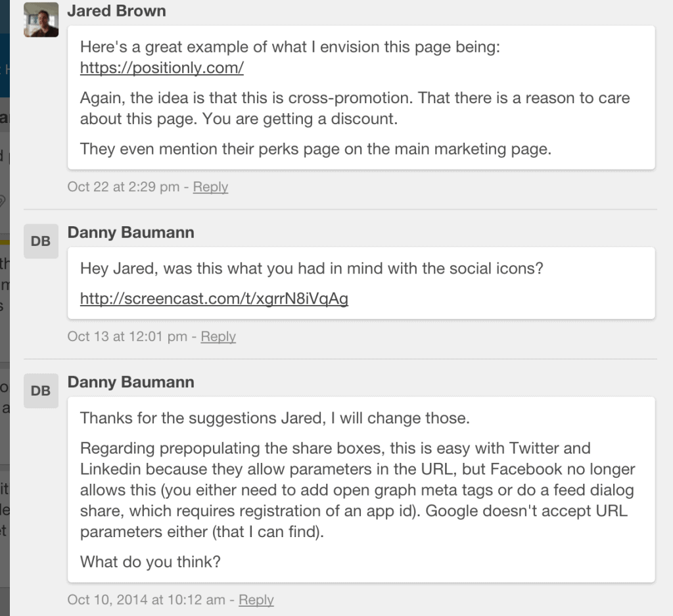The height and width of the screenshot is (616, 673).
Task: Click the Oct 22 at 2:29 pm timestamp
Action: pyautogui.click(x=123, y=187)
